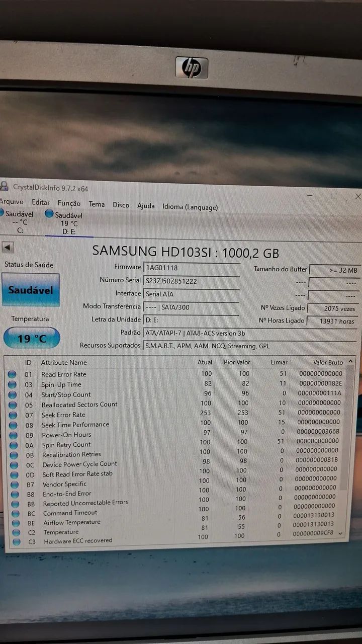Viewport: 362px width, 644px height.
Task: Open the Tema menu
Action: coord(97,204)
